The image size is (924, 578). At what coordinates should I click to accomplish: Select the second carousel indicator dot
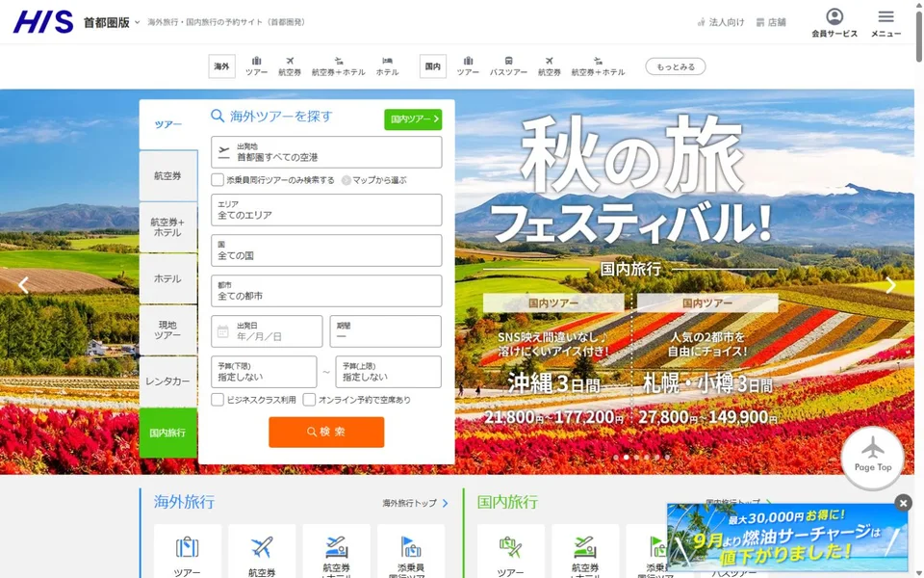coord(626,457)
